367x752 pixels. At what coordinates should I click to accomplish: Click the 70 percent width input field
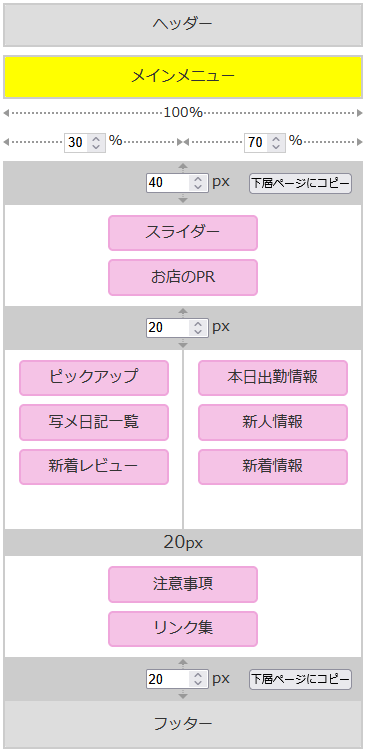[265, 143]
